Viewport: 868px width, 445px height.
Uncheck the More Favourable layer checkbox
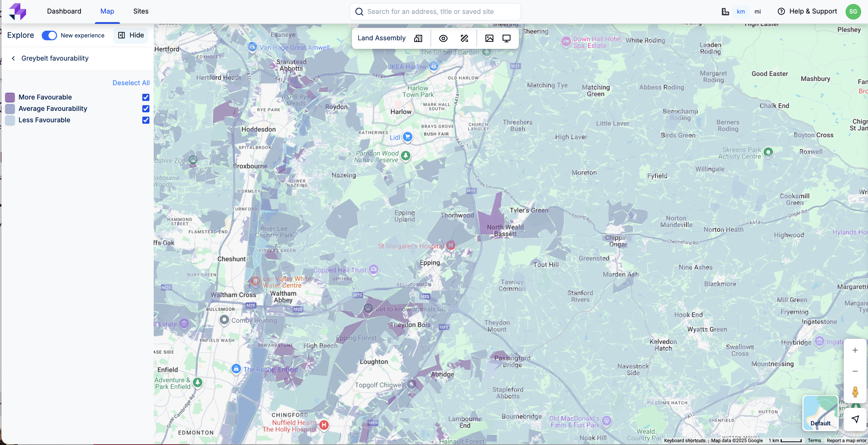click(146, 97)
